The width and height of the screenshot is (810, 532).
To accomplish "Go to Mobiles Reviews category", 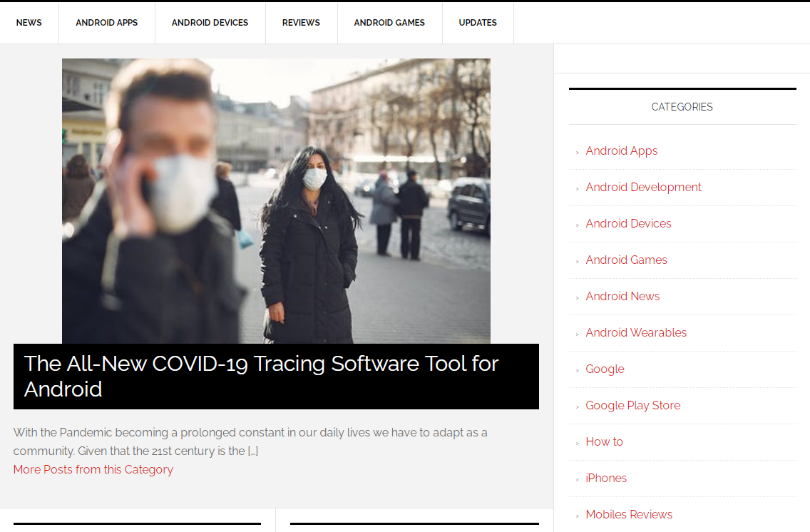I will point(629,514).
